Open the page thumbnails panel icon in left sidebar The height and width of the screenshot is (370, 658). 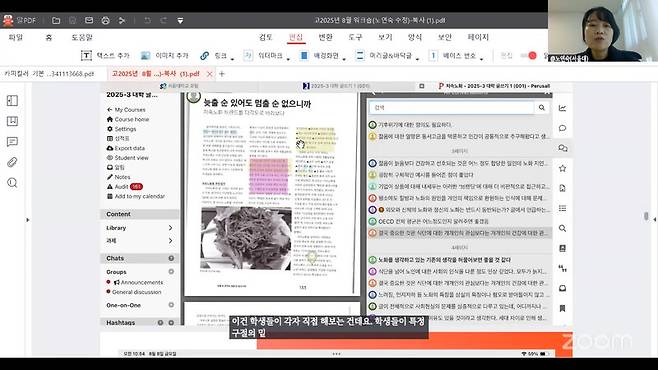[x=12, y=101]
